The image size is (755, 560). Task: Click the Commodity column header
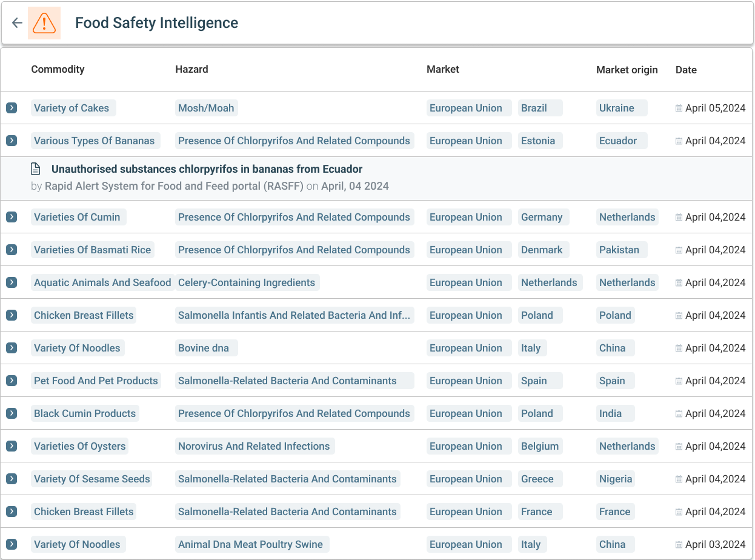[x=58, y=69]
